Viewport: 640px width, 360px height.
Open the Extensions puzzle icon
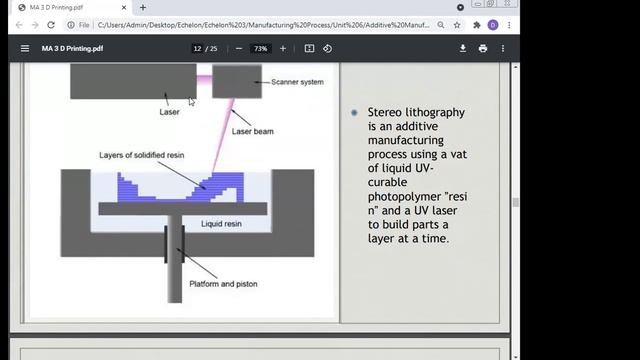click(x=476, y=25)
